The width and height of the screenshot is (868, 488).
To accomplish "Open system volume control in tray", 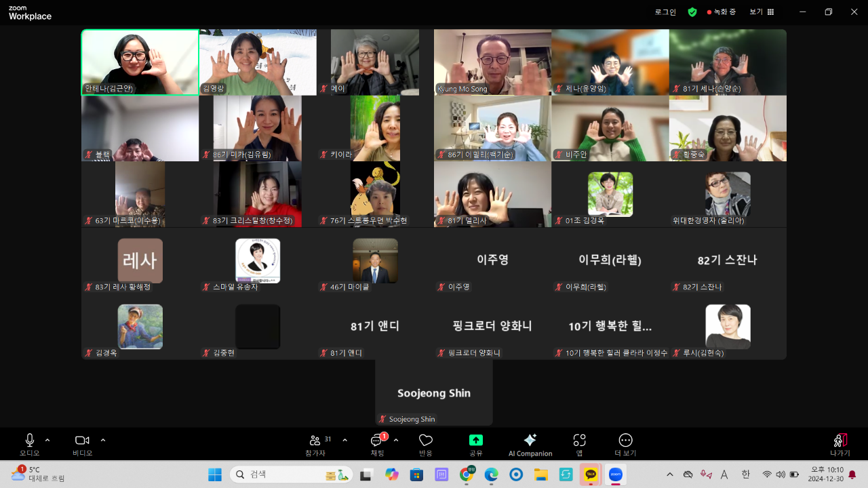I will [x=781, y=474].
